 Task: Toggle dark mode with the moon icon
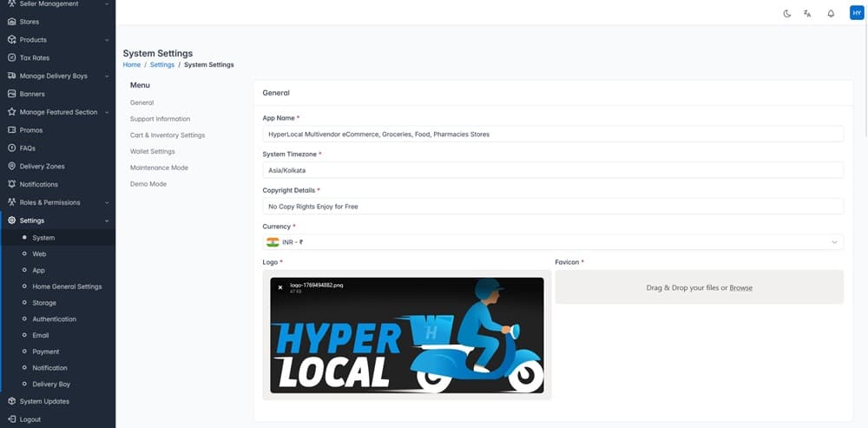point(786,13)
